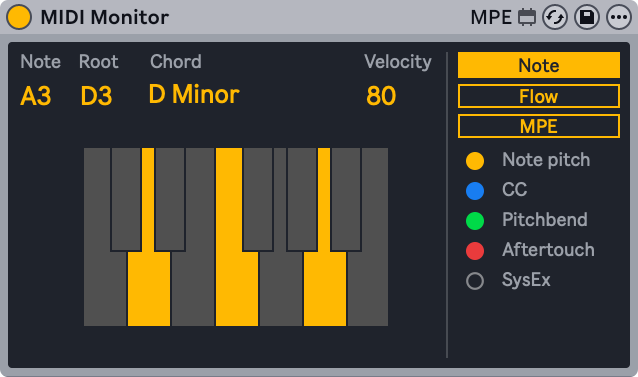This screenshot has width=638, height=377.
Task: Click the Velocity header label
Action: 398,62
